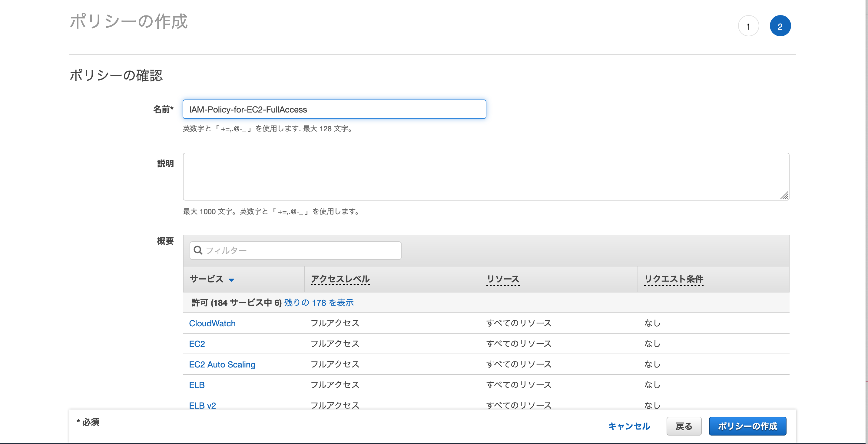Click into the 説明 description text area
The image size is (868, 444).
(x=485, y=176)
